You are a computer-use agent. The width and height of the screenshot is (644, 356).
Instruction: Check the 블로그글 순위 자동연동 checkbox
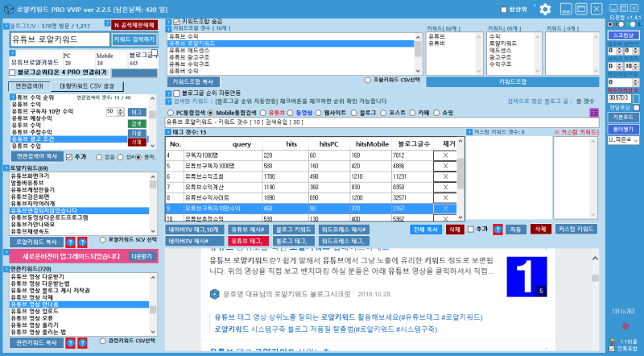coord(176,93)
